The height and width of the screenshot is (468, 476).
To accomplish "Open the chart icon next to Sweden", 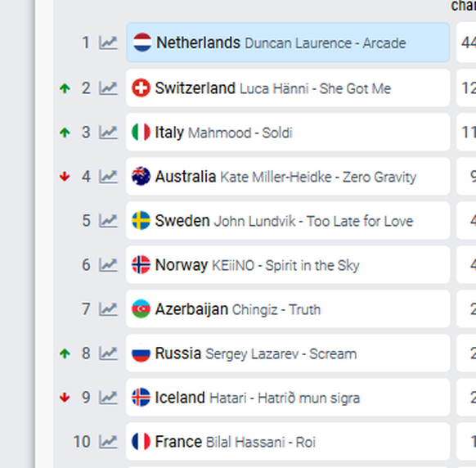I will [x=108, y=221].
